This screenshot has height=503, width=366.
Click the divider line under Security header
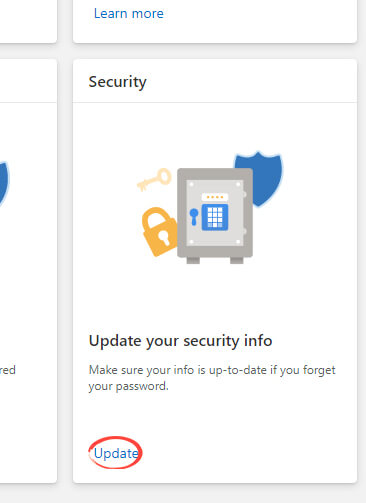(215, 102)
